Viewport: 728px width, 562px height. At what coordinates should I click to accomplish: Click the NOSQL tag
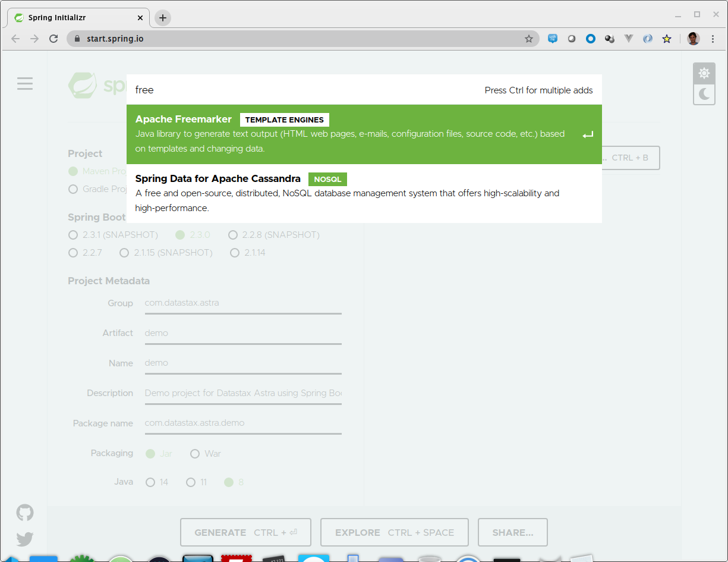[327, 179]
